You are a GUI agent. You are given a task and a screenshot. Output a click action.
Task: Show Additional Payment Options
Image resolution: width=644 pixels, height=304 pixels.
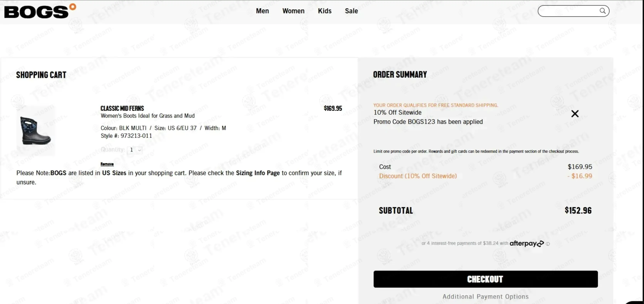485,296
